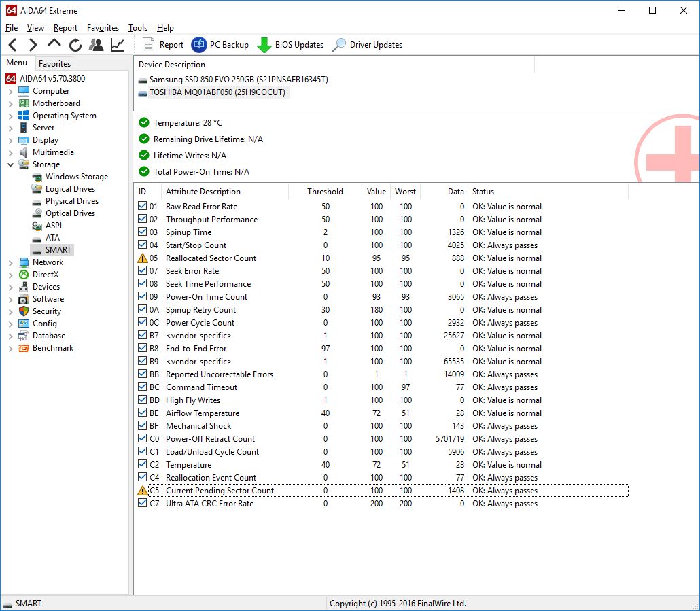Go forward with the right arrow toolbar icon
This screenshot has height=611, width=700.
[x=33, y=45]
